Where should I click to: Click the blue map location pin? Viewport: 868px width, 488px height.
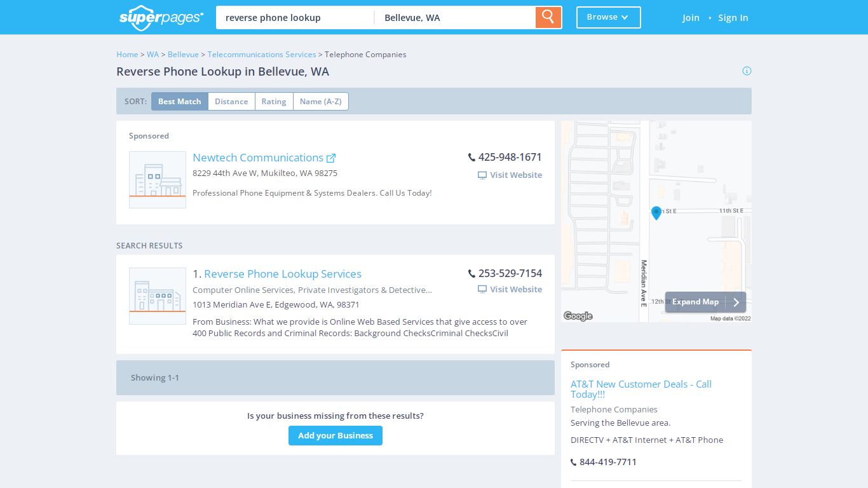[656, 213]
